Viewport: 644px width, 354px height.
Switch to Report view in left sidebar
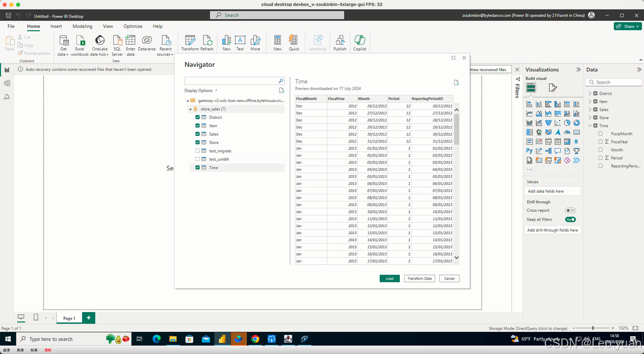pos(7,70)
